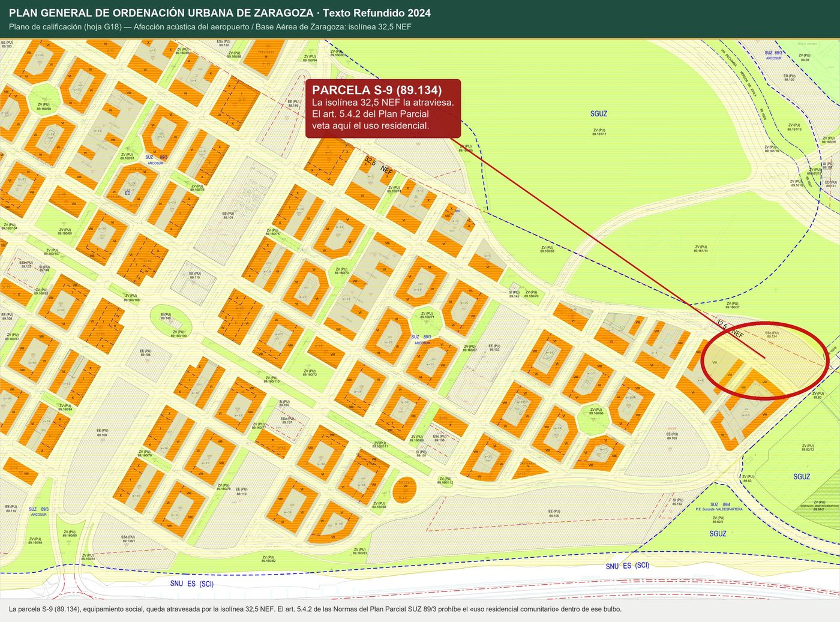The width and height of the screenshot is (840, 622).
Task: Click octagonal plaza label 'ZV (PU) 89.160/98'
Action: coord(43,106)
